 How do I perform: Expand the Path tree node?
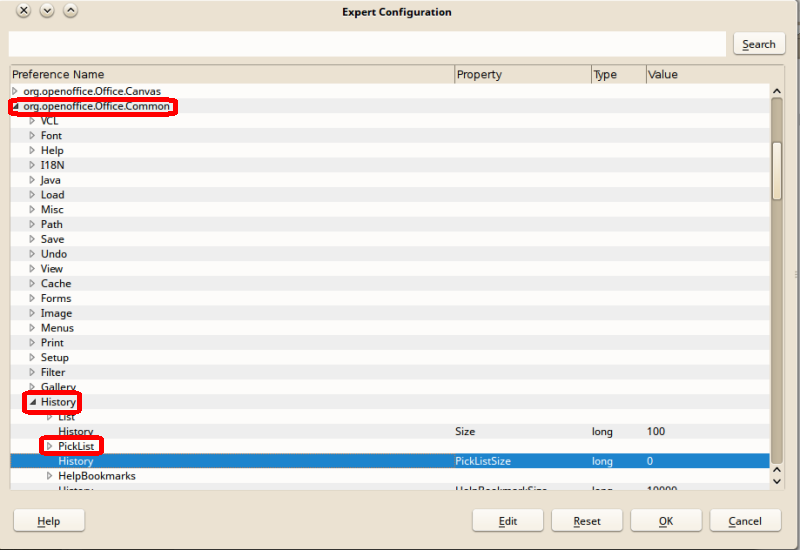click(32, 224)
